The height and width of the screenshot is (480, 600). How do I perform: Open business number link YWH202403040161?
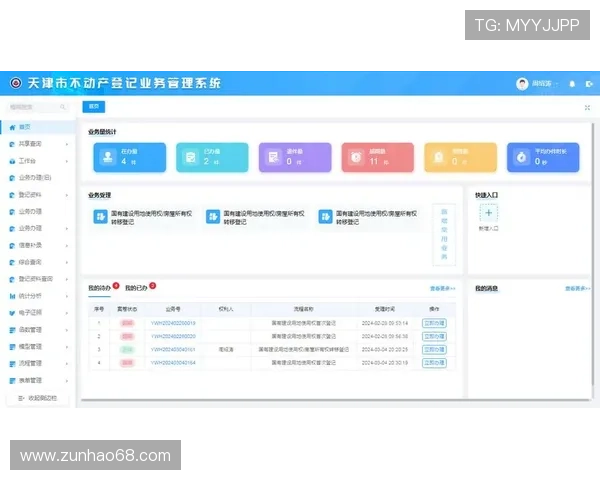(173, 349)
